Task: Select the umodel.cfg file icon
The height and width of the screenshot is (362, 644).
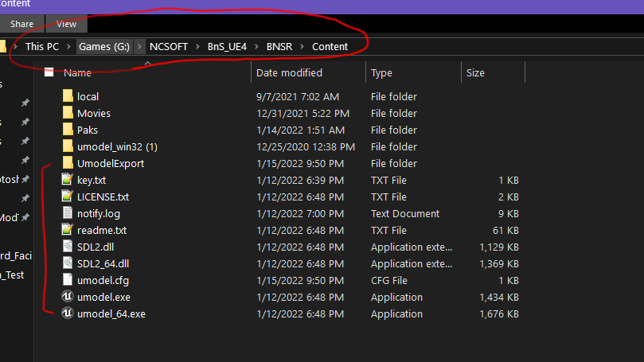Action: click(x=68, y=280)
